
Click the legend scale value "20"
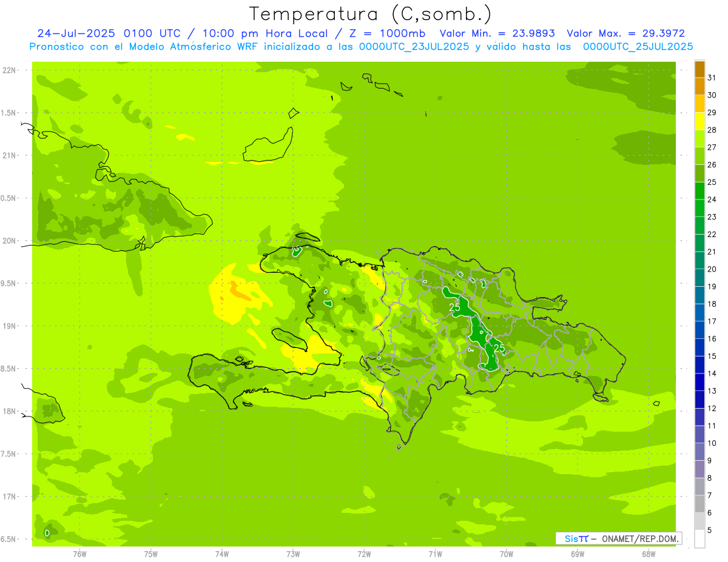[x=712, y=269]
